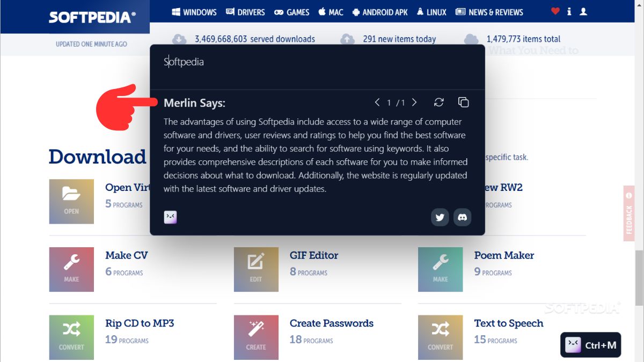Click new items today cloud icon
This screenshot has width=644, height=362.
tap(348, 39)
